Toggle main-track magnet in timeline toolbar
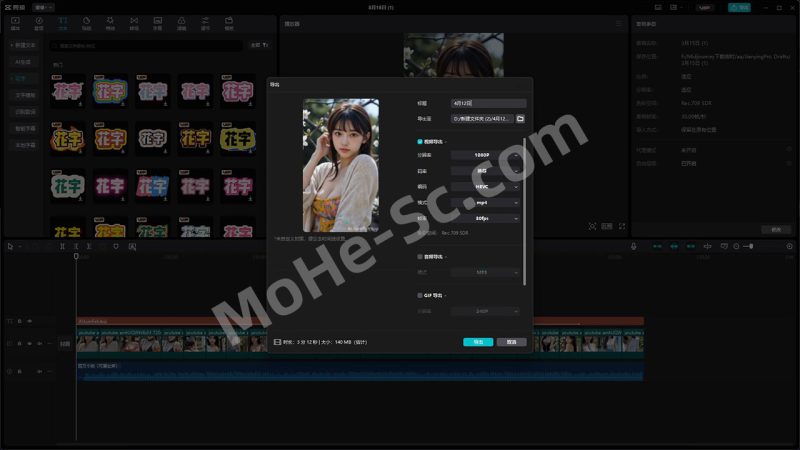Screen dimensions: 800x450 [x=657, y=246]
